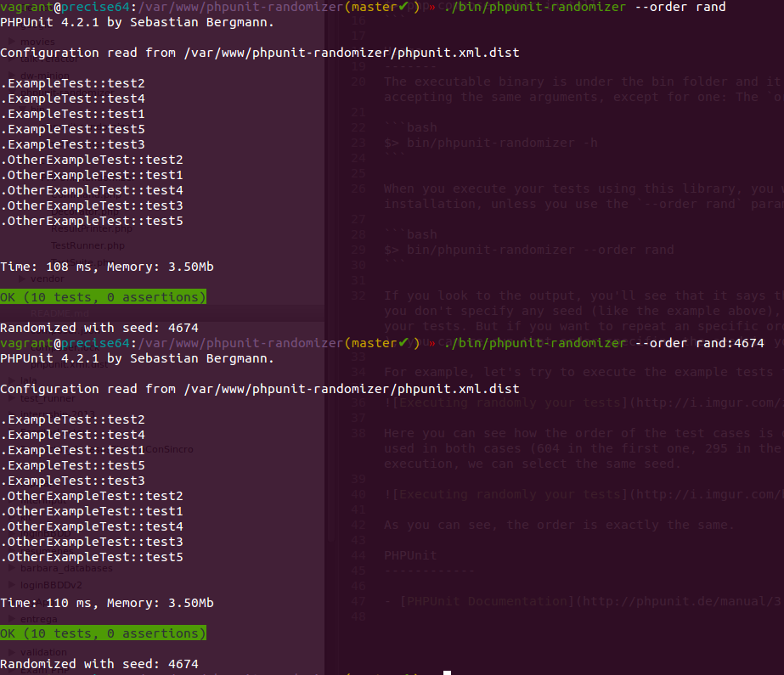Viewport: 784px width, 675px height.
Task: Select 'barbara_databases' in the background sidebar
Action: [x=66, y=568]
